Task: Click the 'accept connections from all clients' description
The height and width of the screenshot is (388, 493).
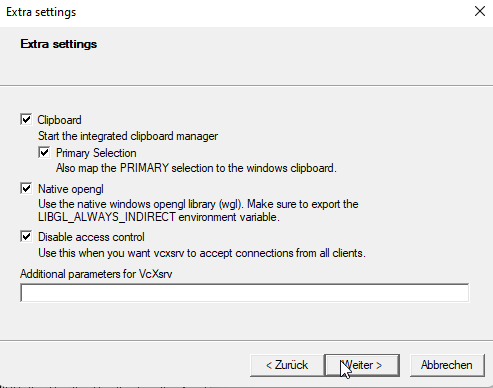Action: click(x=202, y=253)
